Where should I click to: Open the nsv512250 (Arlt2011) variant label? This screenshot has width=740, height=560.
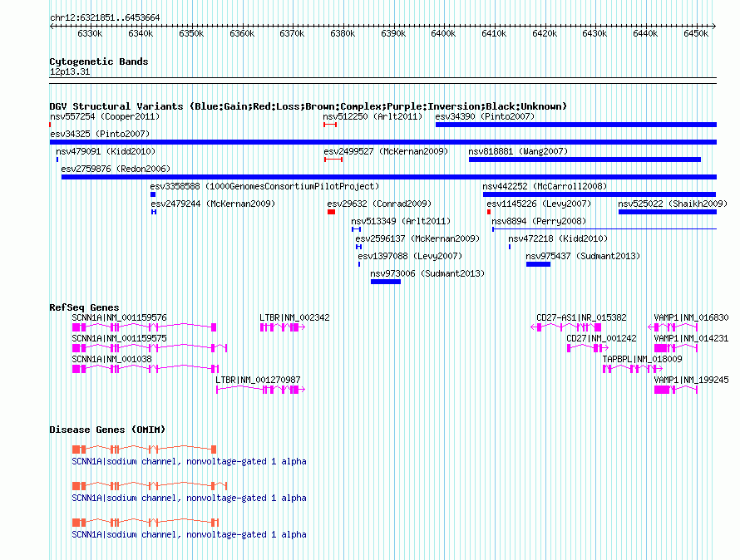click(x=372, y=116)
